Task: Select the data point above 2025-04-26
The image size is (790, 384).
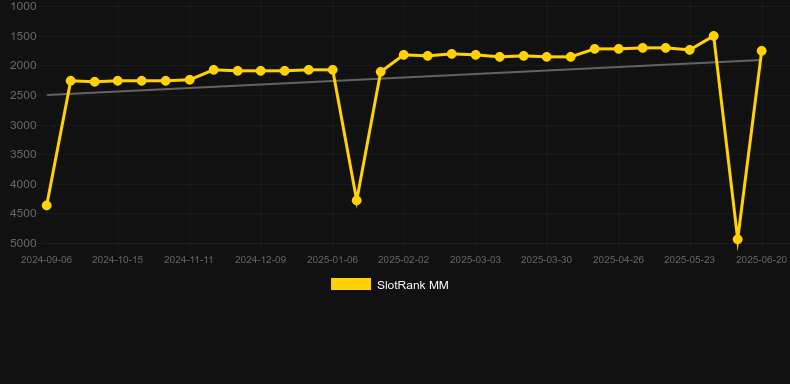Action: click(618, 49)
